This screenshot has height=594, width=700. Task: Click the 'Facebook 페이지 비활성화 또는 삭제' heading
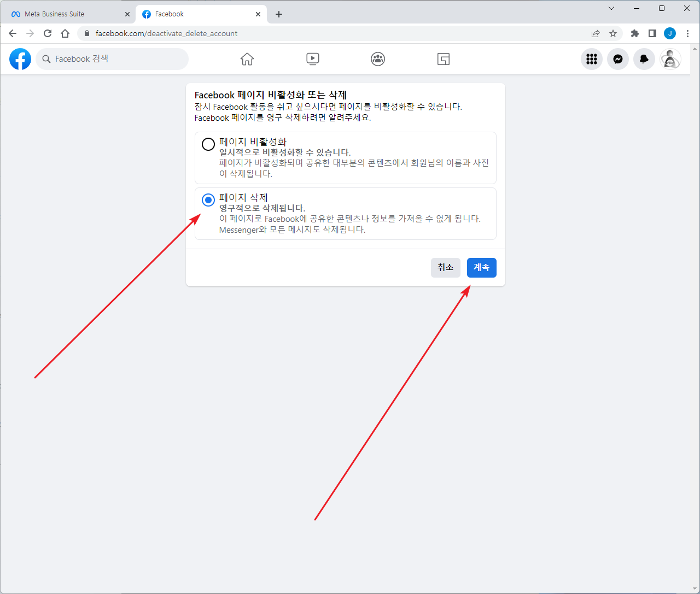(x=271, y=95)
